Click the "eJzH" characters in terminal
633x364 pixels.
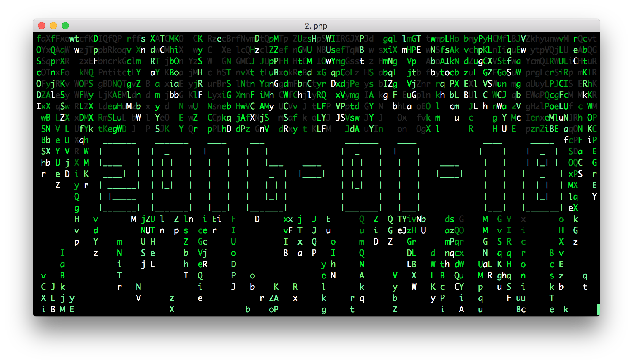406,230
